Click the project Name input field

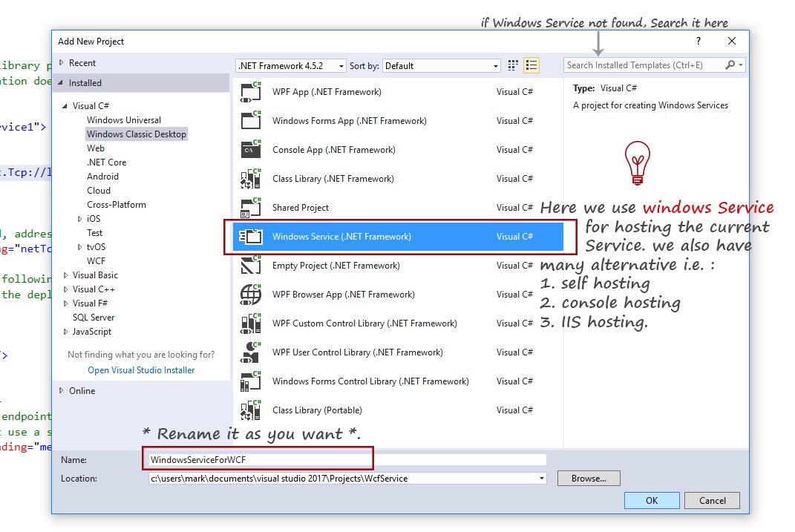pyautogui.click(x=347, y=459)
